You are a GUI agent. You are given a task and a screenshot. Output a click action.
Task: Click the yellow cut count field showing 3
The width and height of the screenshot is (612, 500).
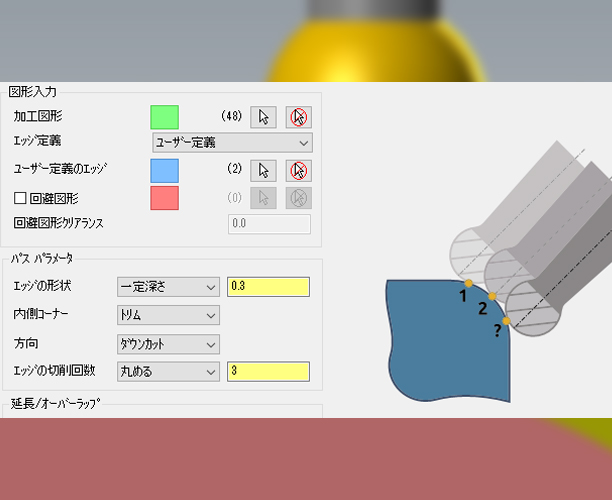point(268,372)
